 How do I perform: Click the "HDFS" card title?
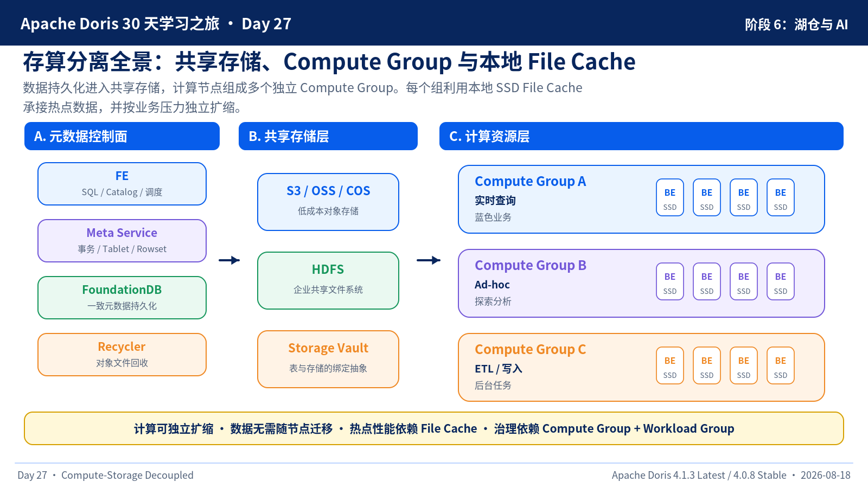[328, 269]
